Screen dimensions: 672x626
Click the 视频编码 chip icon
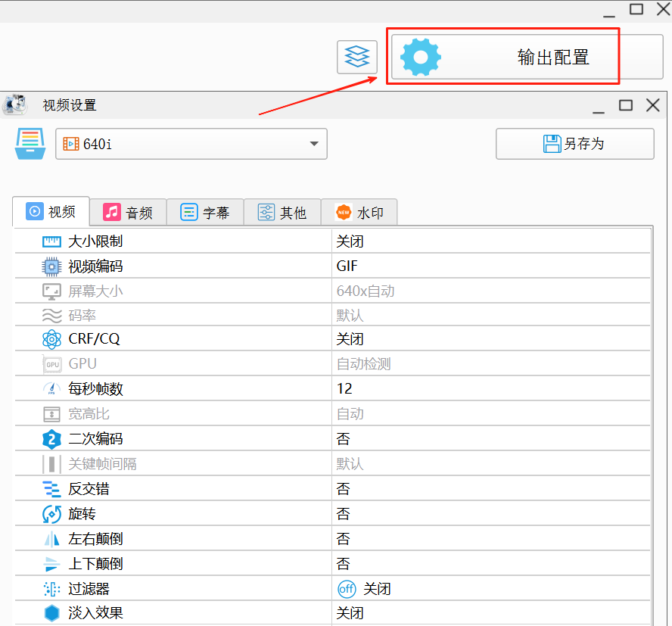(x=52, y=266)
